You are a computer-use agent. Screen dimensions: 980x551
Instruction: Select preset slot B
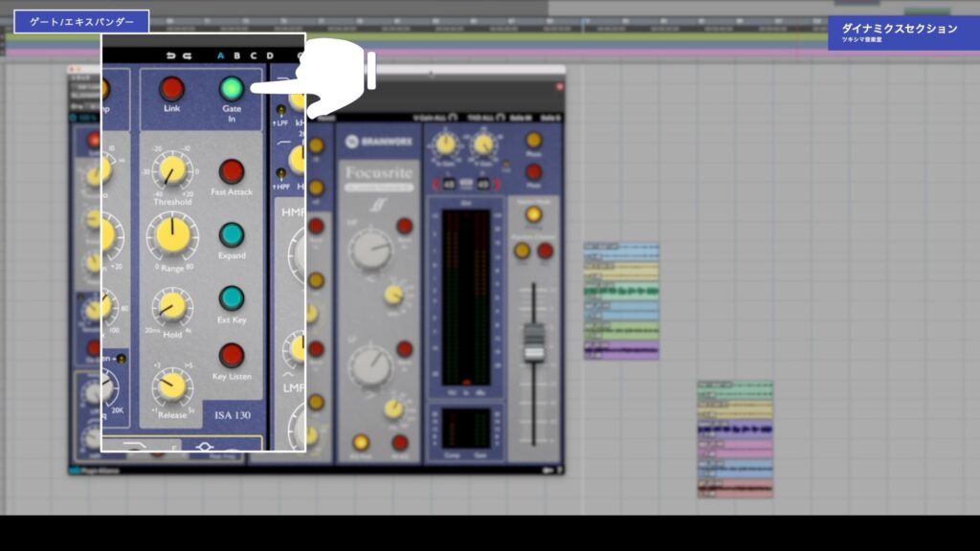[237, 55]
